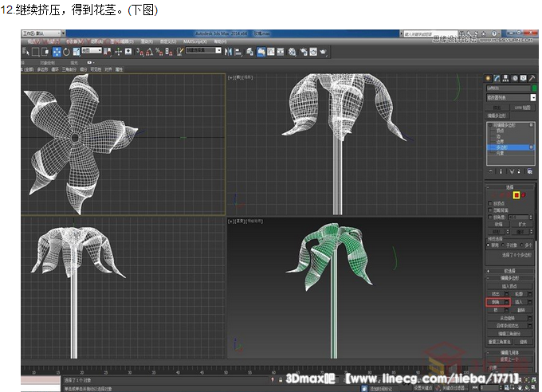
Task: Click the 重复上一个 button
Action: click(x=509, y=360)
